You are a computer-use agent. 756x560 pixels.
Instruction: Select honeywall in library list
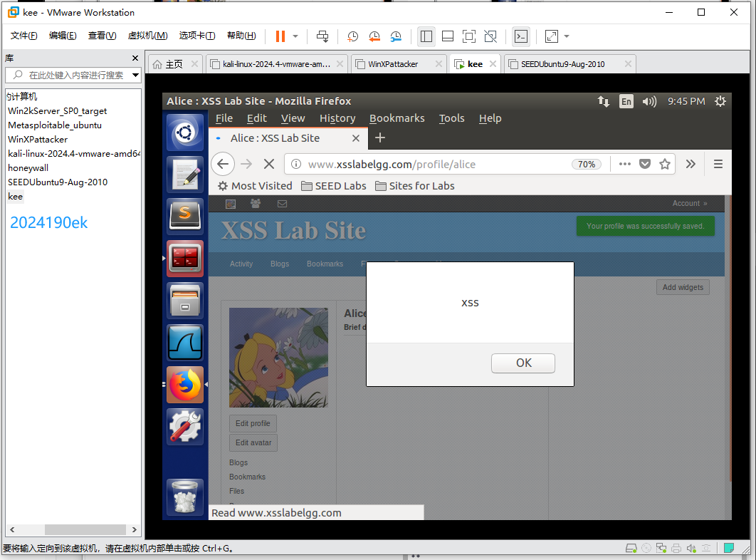point(28,168)
